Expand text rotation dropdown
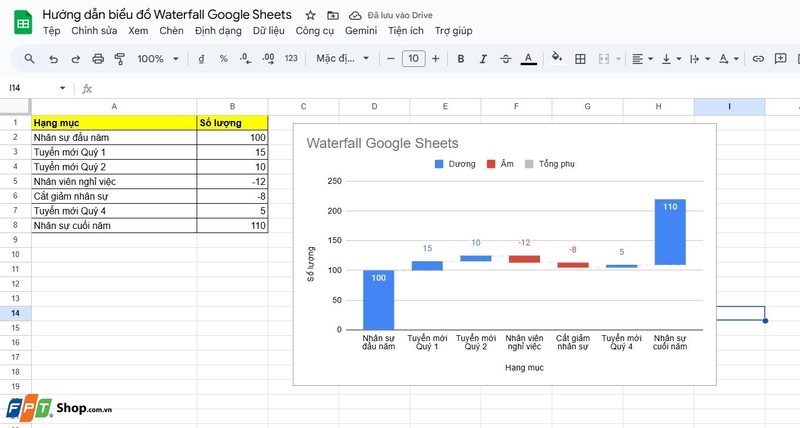The width and height of the screenshot is (800, 428). tap(736, 59)
